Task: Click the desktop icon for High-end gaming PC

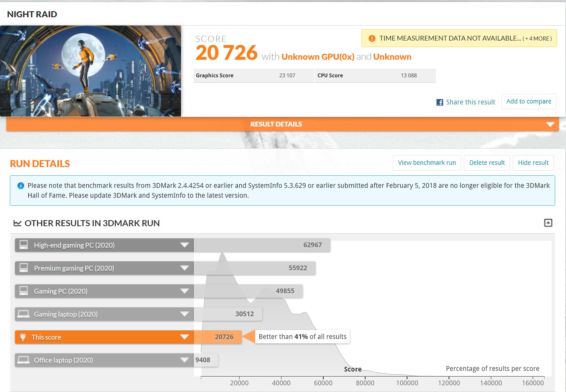Action: point(24,245)
